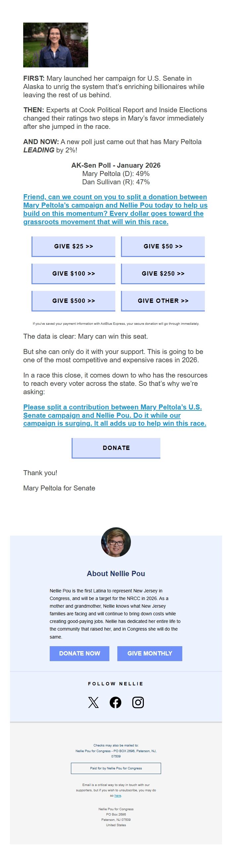Click the GIVE $50 donation button
232x868 pixels.
(x=163, y=246)
